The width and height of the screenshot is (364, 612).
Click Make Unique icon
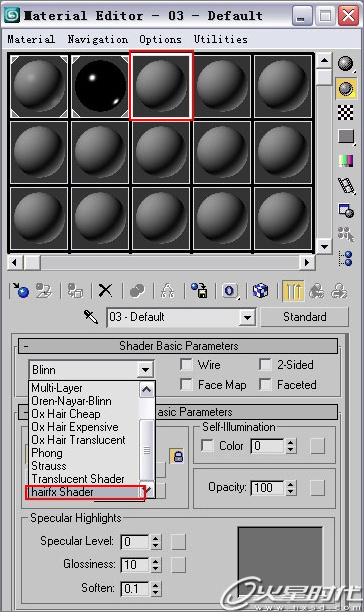coord(167,290)
